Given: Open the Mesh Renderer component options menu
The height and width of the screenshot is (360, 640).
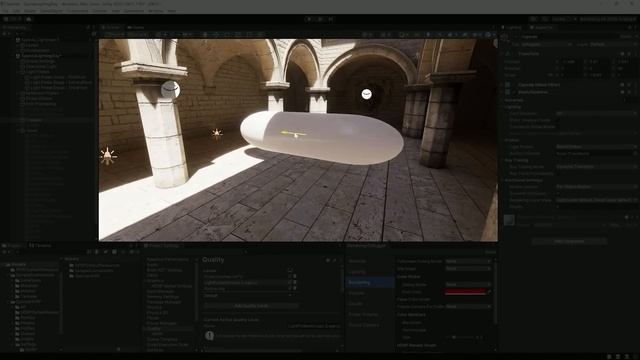Looking at the screenshot, I should (x=636, y=92).
